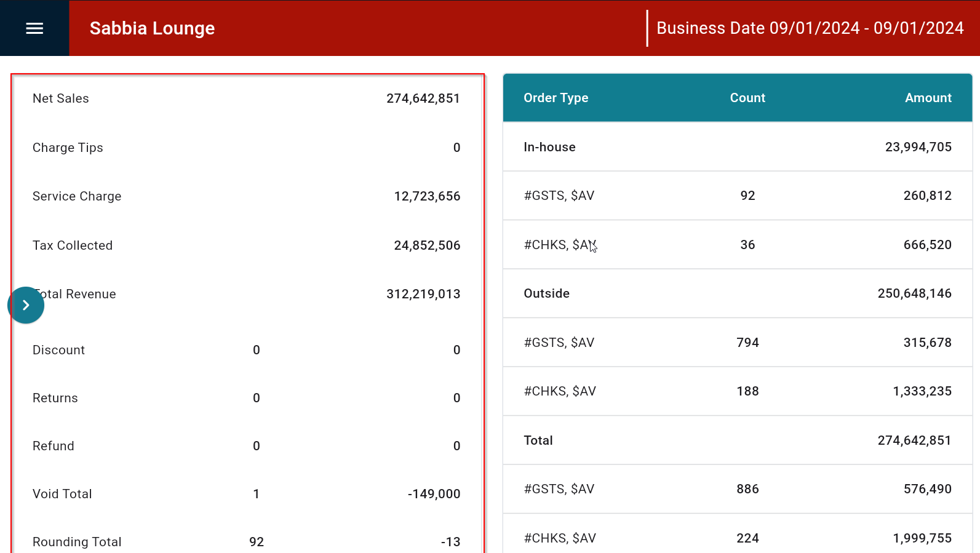Click the Rounding Total label
980x553 pixels.
[77, 542]
